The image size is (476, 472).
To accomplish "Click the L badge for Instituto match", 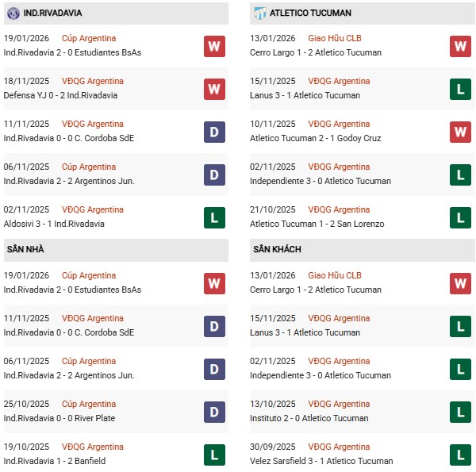I will (461, 412).
